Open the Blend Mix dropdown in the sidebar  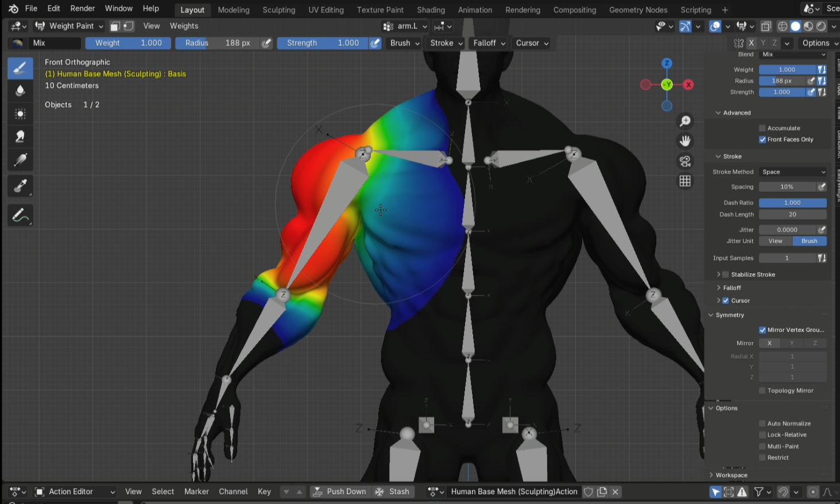pos(793,55)
